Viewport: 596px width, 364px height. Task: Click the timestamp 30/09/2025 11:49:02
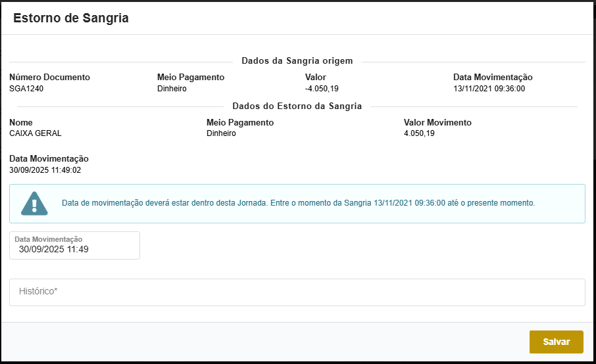[x=45, y=170]
